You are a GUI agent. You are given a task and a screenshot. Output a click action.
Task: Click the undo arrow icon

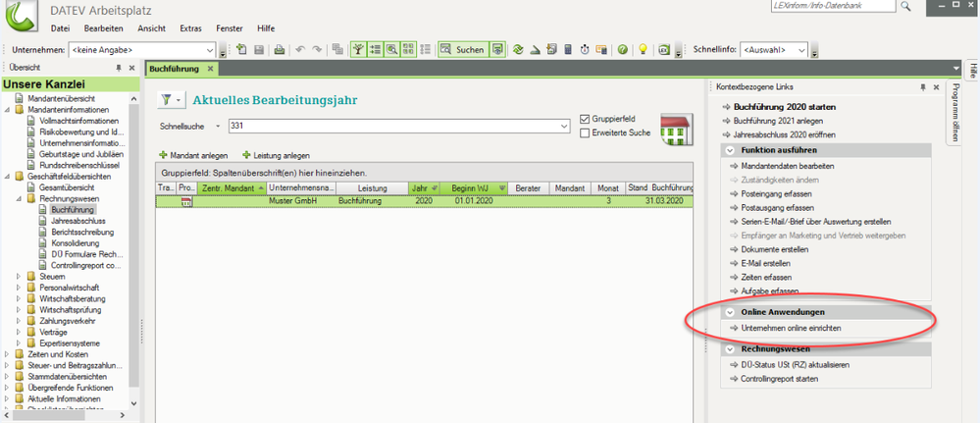coord(300,50)
